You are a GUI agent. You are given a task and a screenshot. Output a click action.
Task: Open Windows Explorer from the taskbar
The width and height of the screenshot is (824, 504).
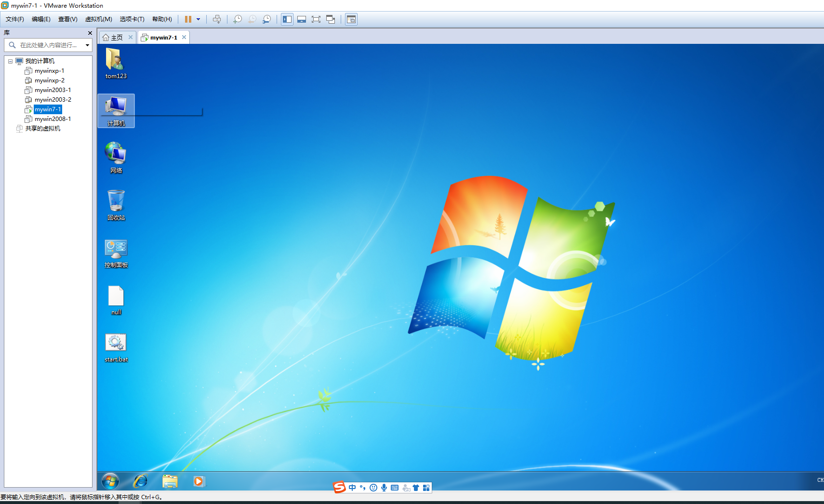pos(170,481)
